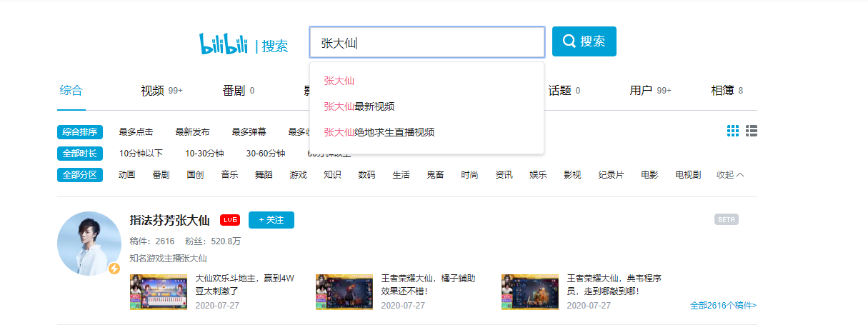Filter by 国创 category

click(195, 175)
